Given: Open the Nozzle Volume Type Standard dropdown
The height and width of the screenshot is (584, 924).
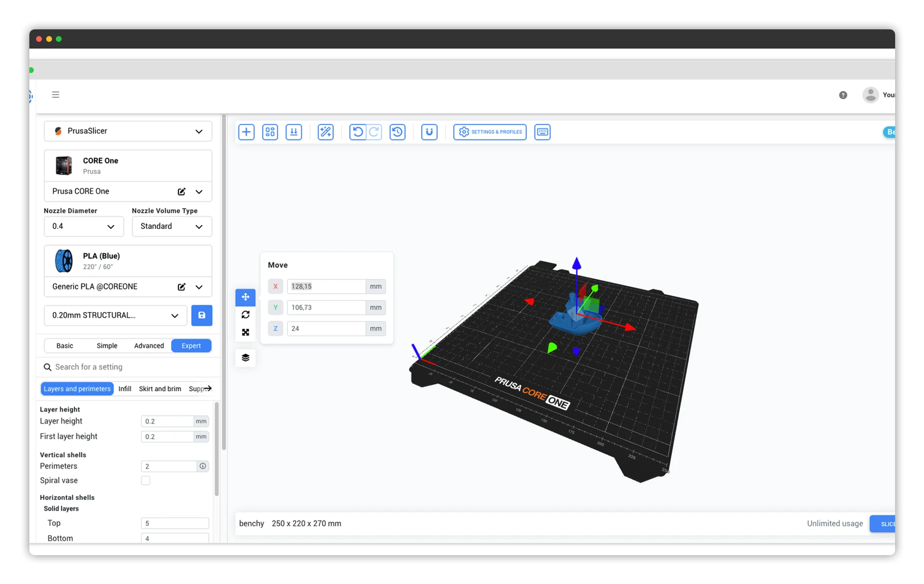Looking at the screenshot, I should (x=172, y=227).
